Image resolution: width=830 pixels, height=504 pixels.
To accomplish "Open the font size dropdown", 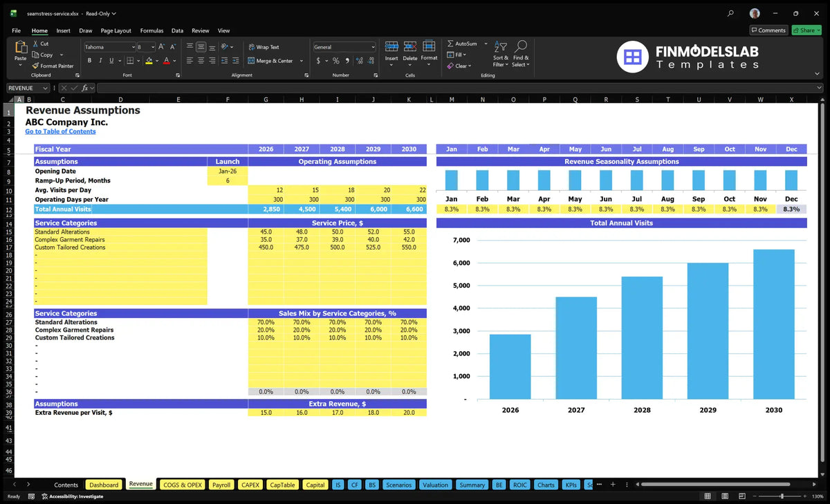I will coord(152,47).
